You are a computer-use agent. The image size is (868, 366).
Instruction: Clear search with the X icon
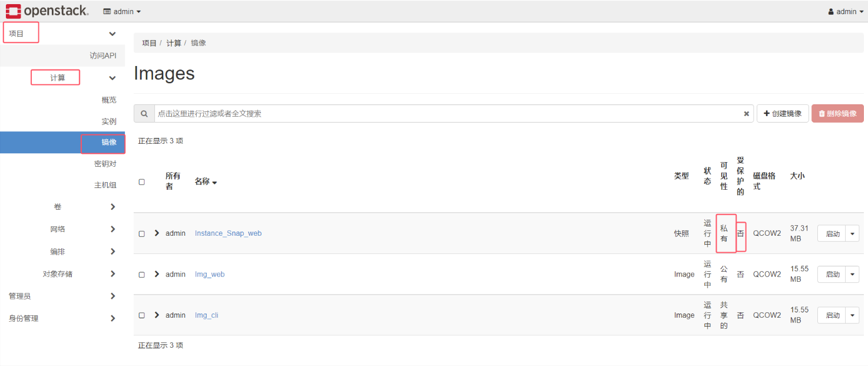[746, 114]
